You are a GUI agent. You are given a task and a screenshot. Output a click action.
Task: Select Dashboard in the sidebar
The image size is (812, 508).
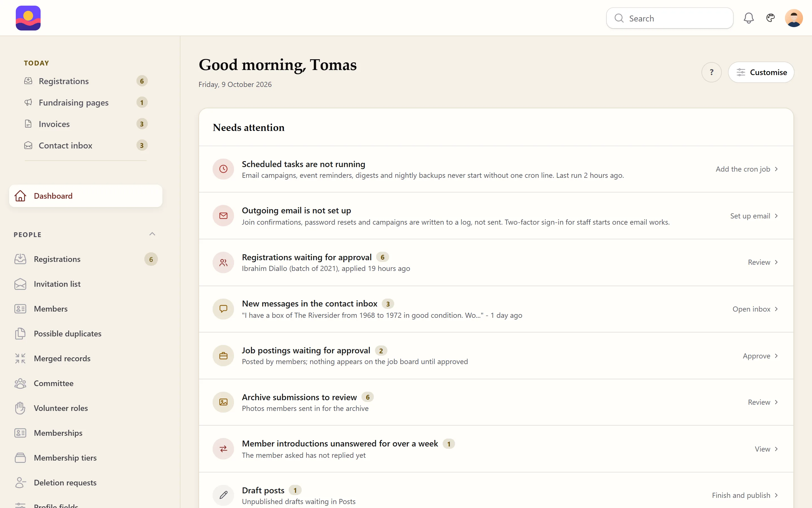86,196
